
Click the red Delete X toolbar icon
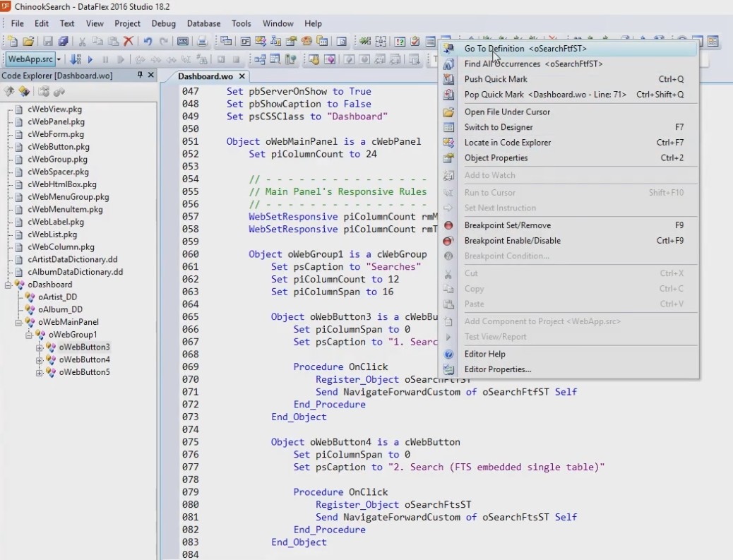[x=129, y=42]
